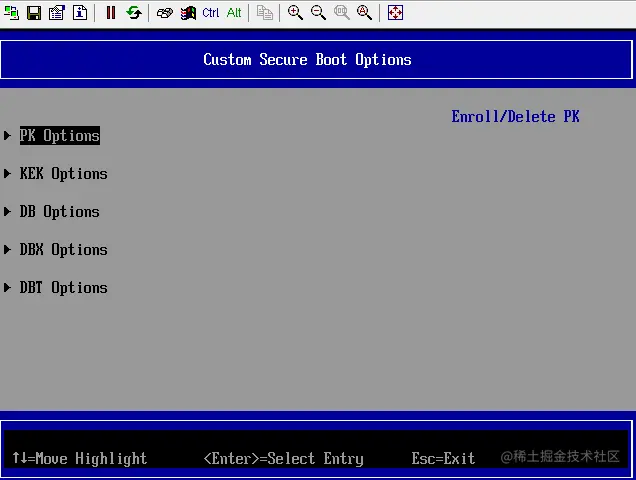
Task: Expand the arrow beside KEK Options
Action: [x=7, y=174]
